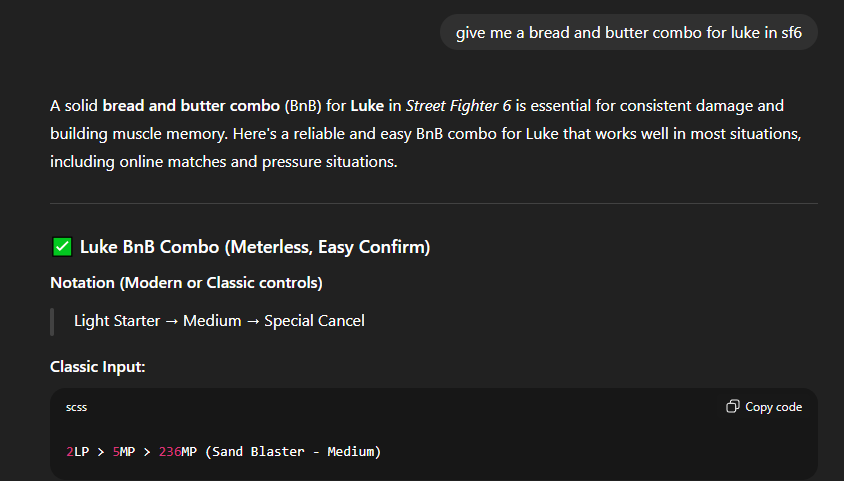Click the "Notation (Modern or Classic controls)" subheading
Viewport: 844px width, 481px height.
coord(186,283)
